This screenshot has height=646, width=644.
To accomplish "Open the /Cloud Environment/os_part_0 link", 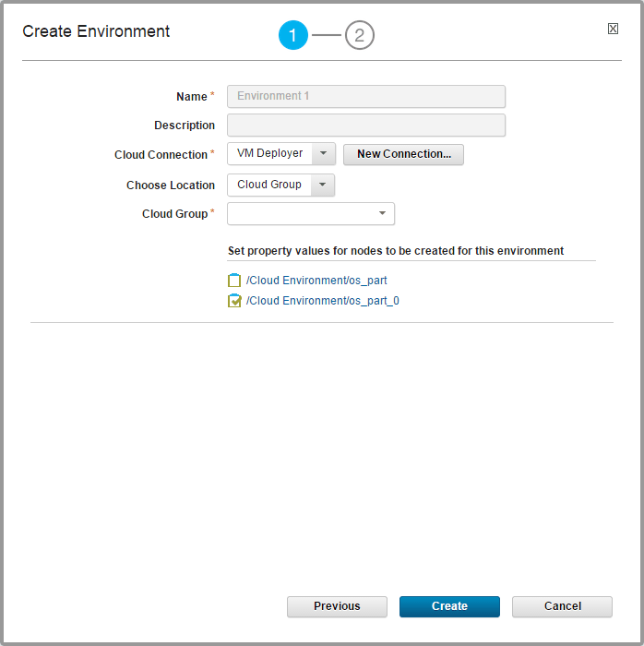I will pos(322,301).
